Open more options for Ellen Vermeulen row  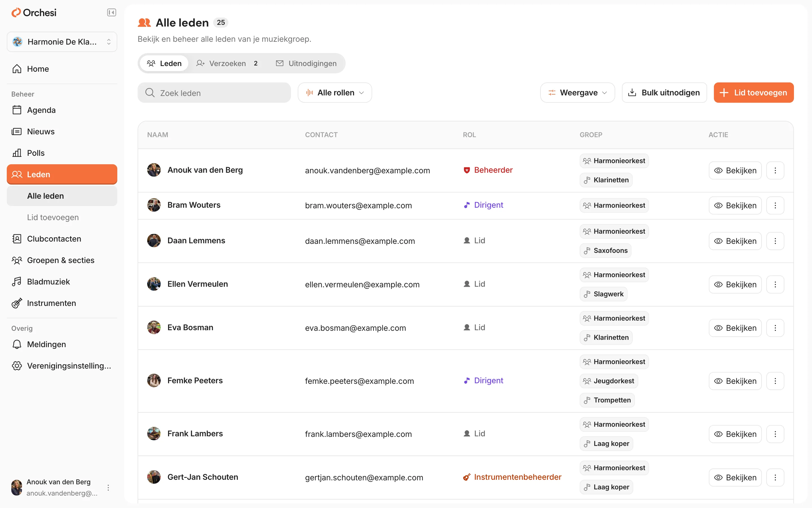(775, 284)
